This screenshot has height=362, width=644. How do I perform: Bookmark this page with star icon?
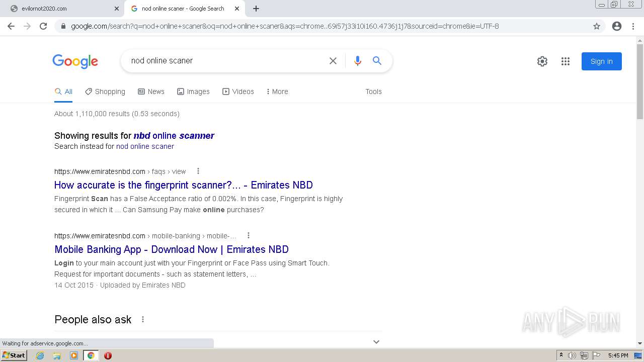coord(597,26)
